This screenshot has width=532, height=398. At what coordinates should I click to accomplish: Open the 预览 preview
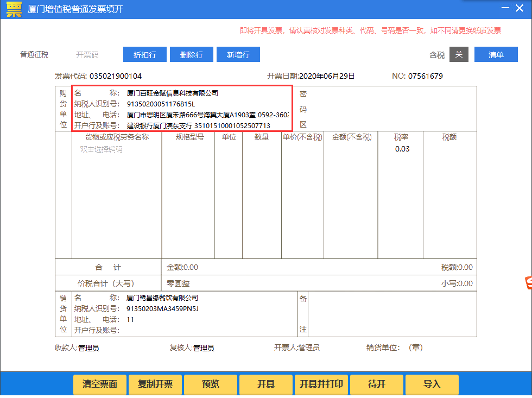[x=211, y=384]
